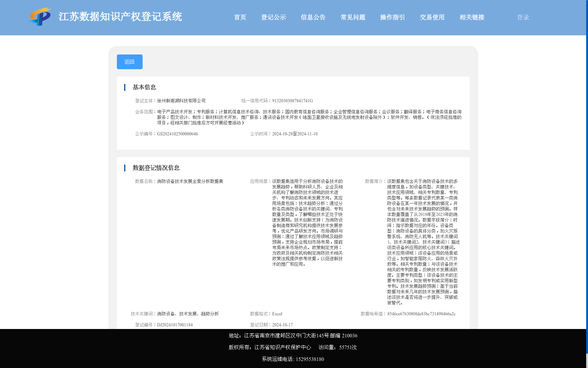Click the page vertical scrollbar
The image size is (588, 368).
pos(587,177)
